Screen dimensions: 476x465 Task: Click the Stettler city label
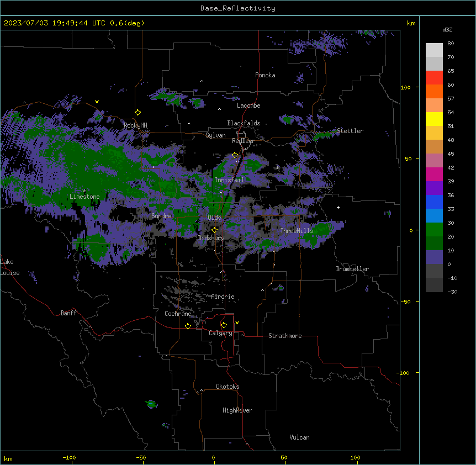[x=350, y=131]
